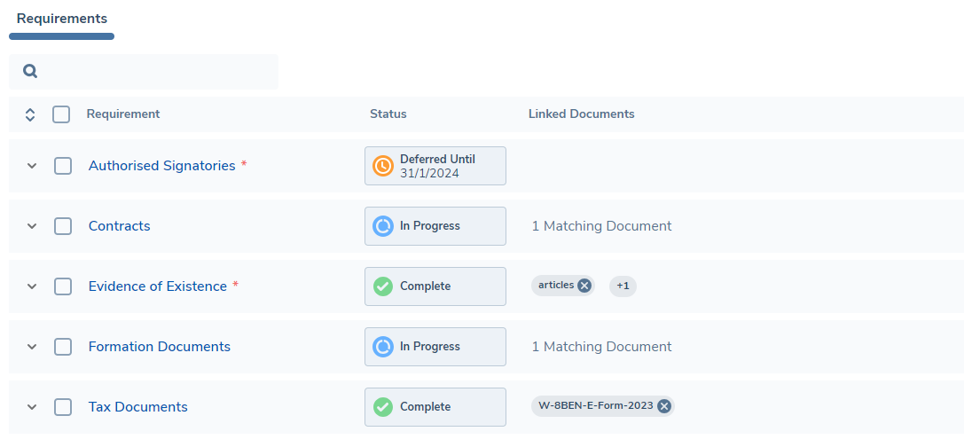Click the search magnifier icon

point(30,72)
